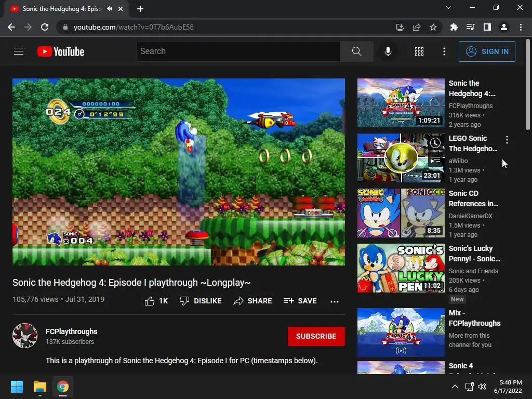Open Chrome extensions puzzle icon

coord(454,27)
